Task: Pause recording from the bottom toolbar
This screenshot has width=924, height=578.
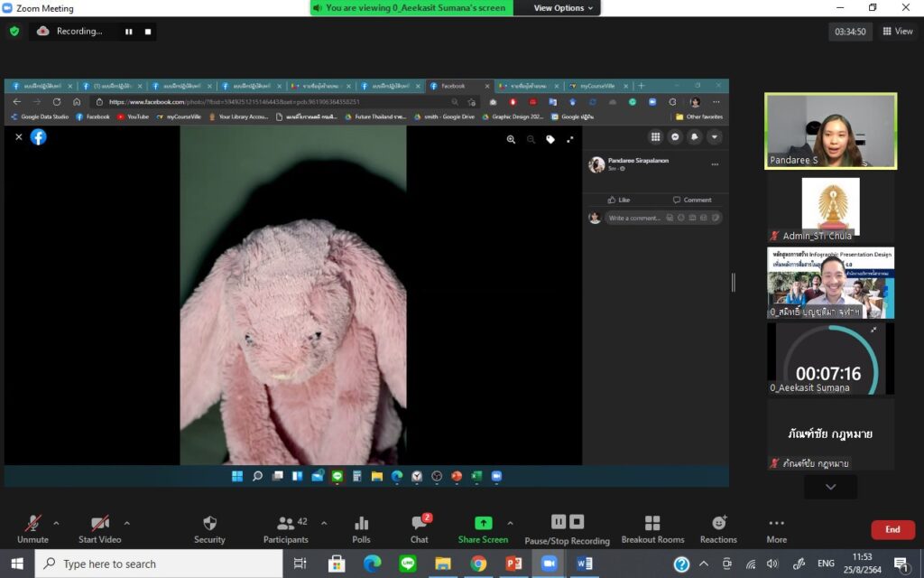Action: (x=559, y=522)
